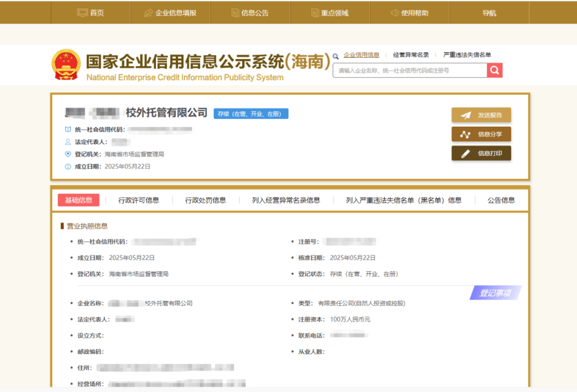Click the share icon on 信息分享

(466, 135)
